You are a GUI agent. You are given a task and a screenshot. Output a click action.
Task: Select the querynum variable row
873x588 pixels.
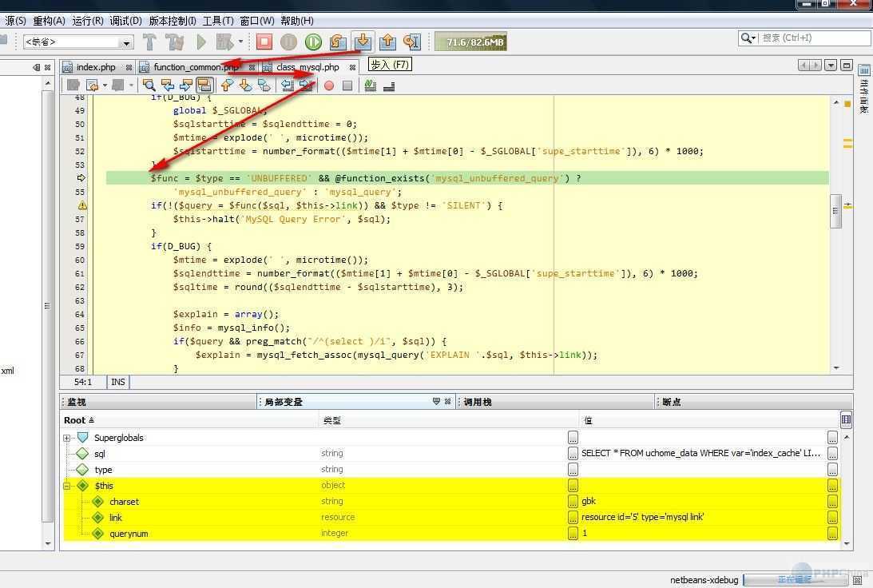[451, 534]
